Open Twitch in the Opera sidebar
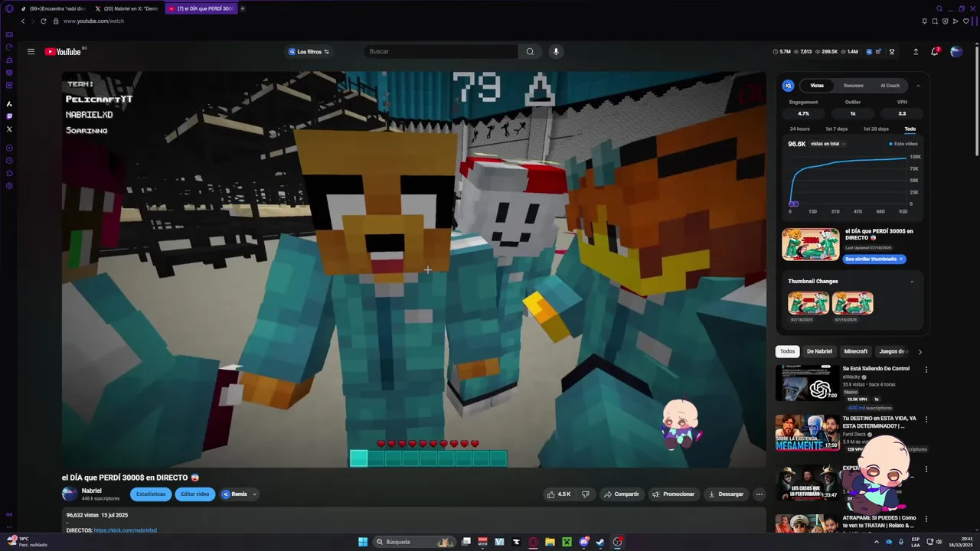This screenshot has height=551, width=980. 9,116
